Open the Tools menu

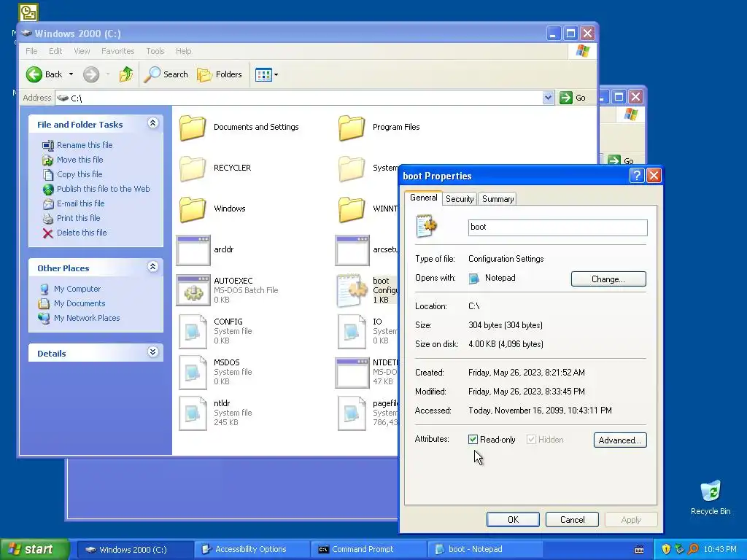pos(155,51)
